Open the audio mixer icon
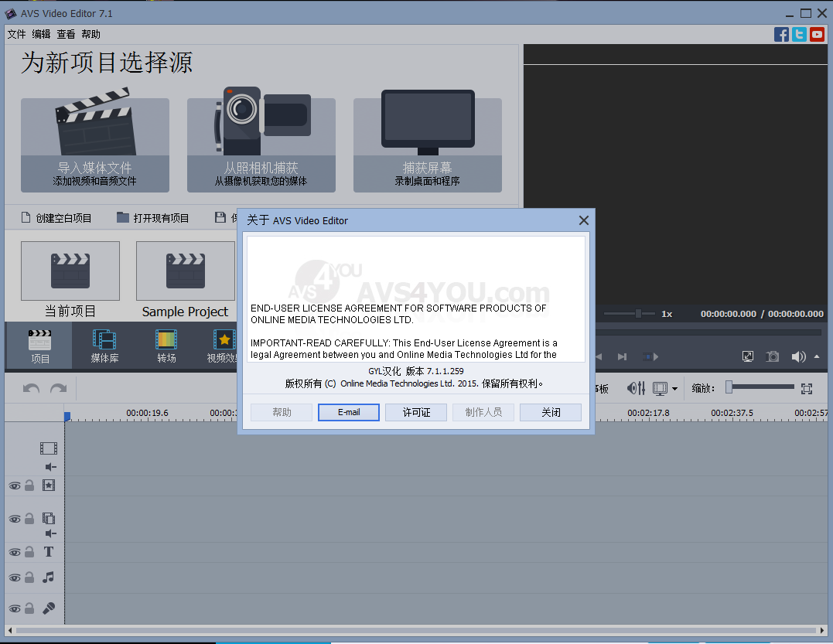 (636, 389)
